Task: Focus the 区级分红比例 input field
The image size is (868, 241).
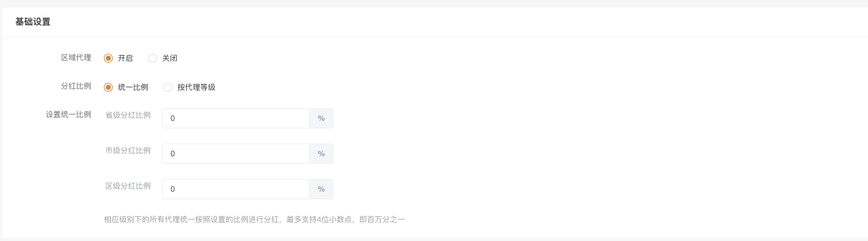Action: (x=236, y=189)
